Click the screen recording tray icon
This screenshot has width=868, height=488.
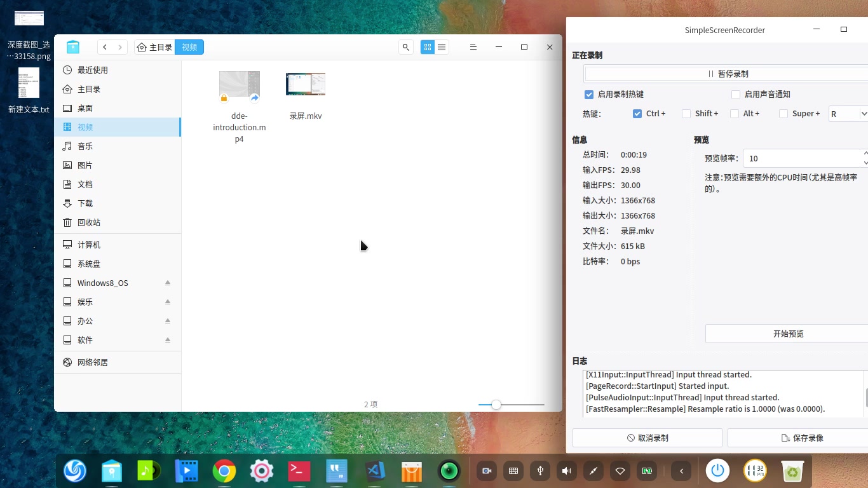(486, 471)
